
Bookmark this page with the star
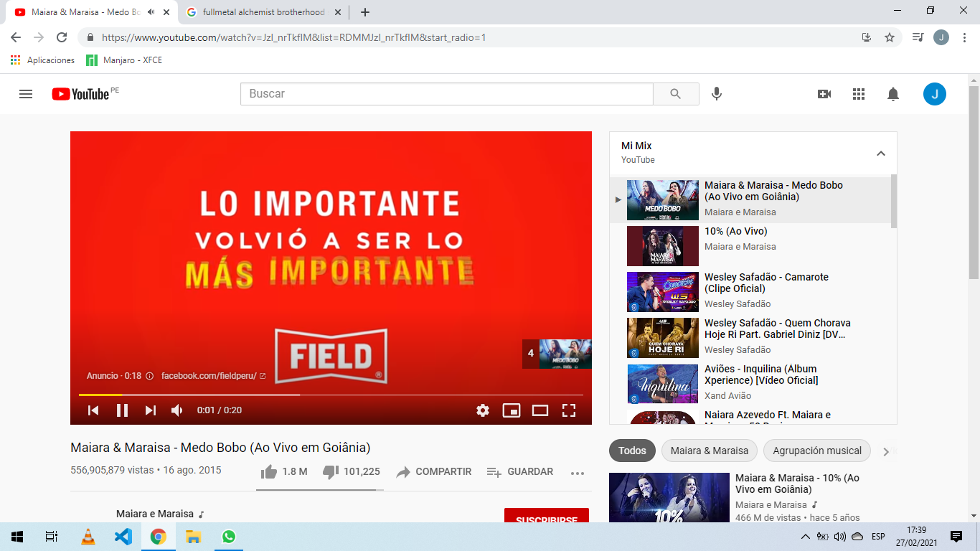click(x=890, y=37)
